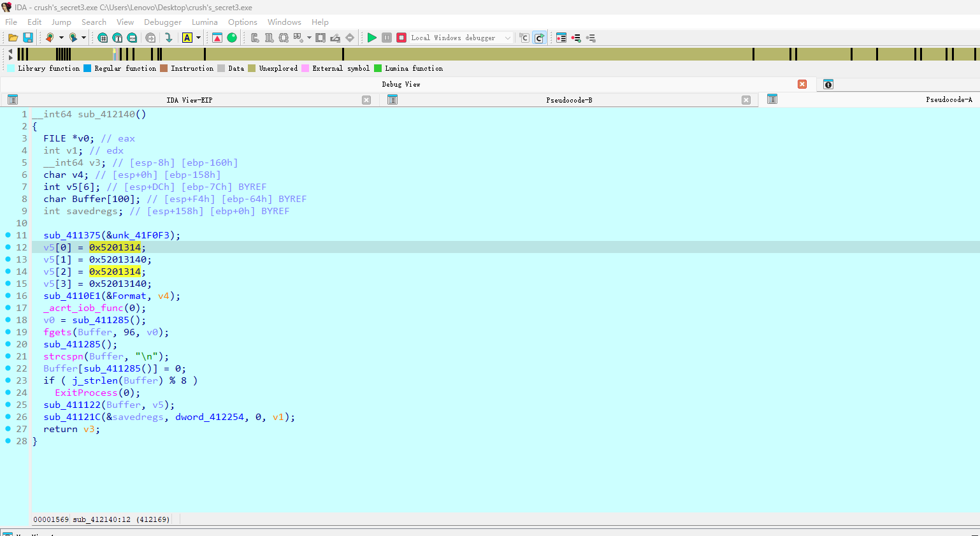Click the panel icon left of Pseudocode-A

click(772, 99)
